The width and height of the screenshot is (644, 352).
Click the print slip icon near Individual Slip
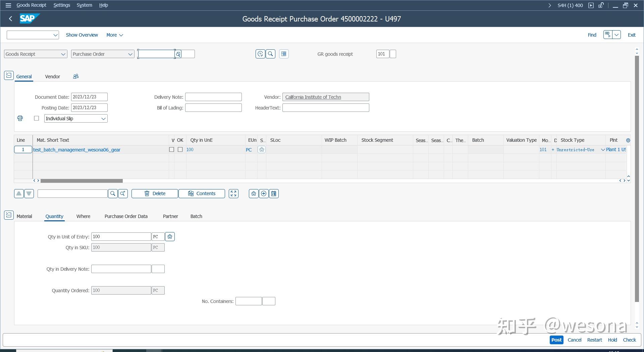pos(20,118)
